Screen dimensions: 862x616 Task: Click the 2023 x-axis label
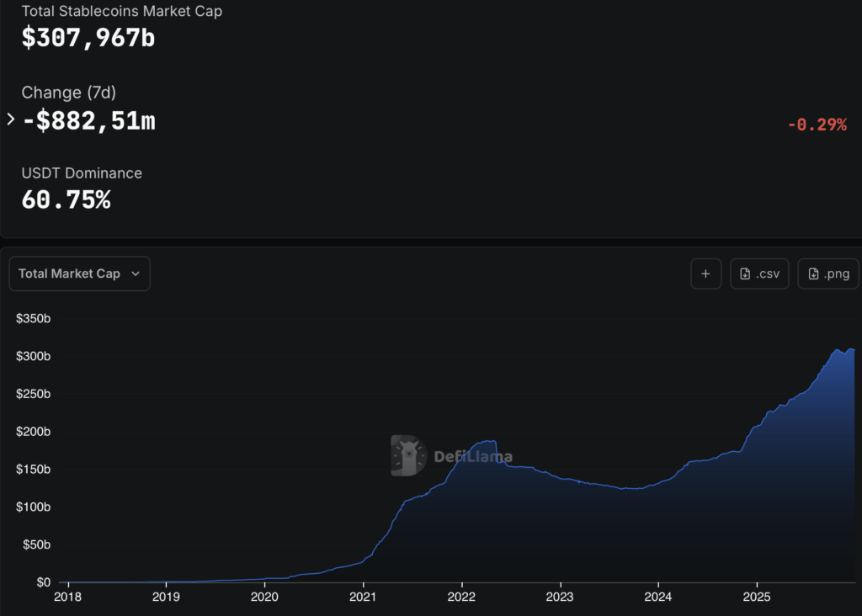point(560,597)
